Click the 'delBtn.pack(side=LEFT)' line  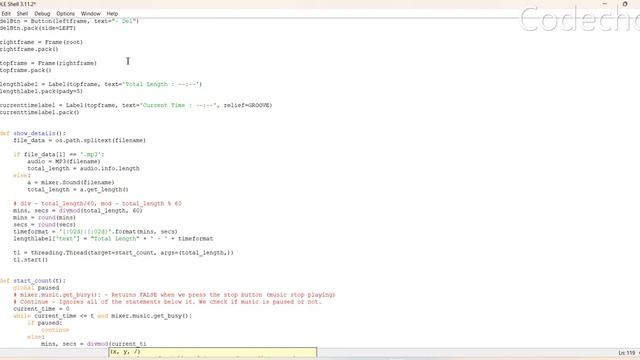coord(38,28)
